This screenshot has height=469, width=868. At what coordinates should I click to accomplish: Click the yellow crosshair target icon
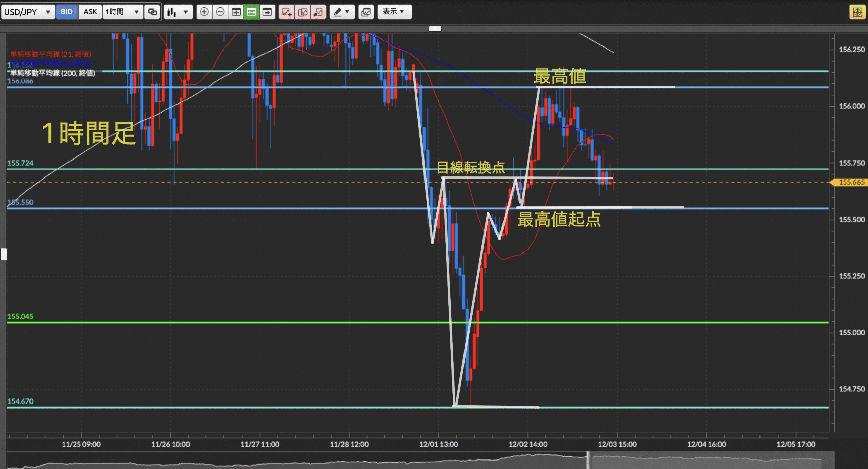point(857,12)
